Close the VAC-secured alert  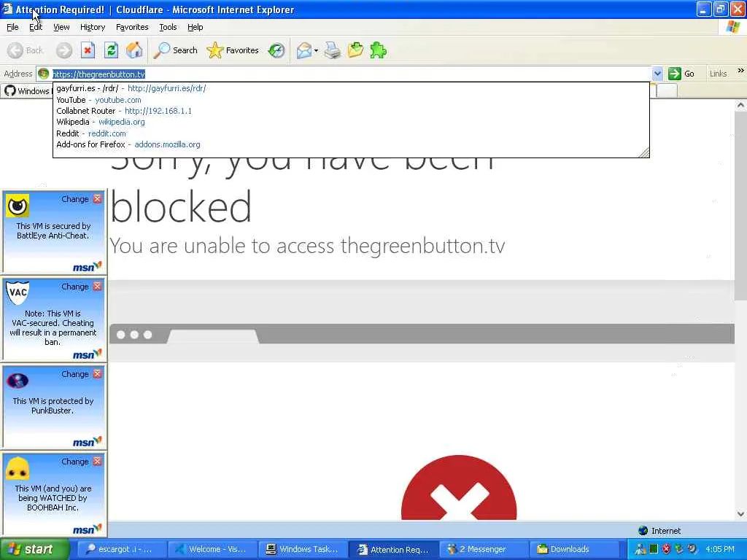tap(97, 286)
